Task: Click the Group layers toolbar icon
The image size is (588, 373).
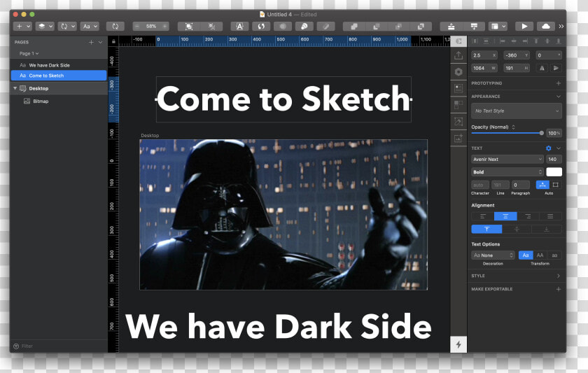Action: click(x=189, y=26)
